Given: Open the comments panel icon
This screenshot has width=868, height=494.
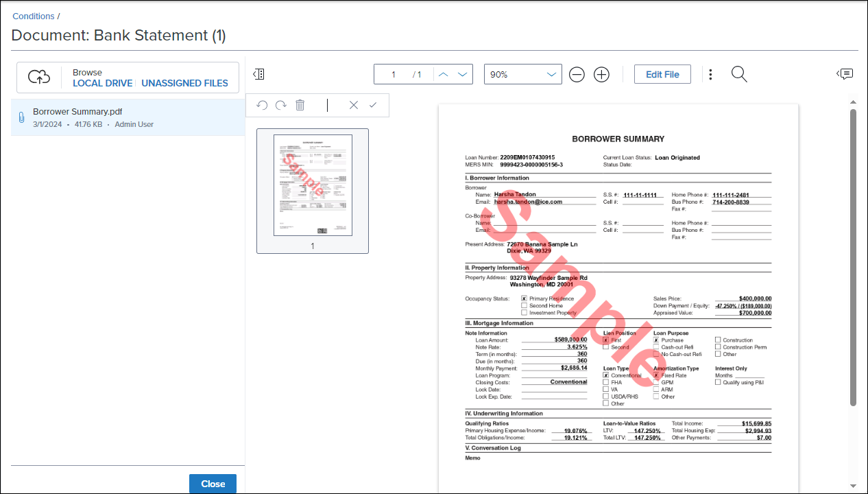Looking at the screenshot, I should coord(845,74).
